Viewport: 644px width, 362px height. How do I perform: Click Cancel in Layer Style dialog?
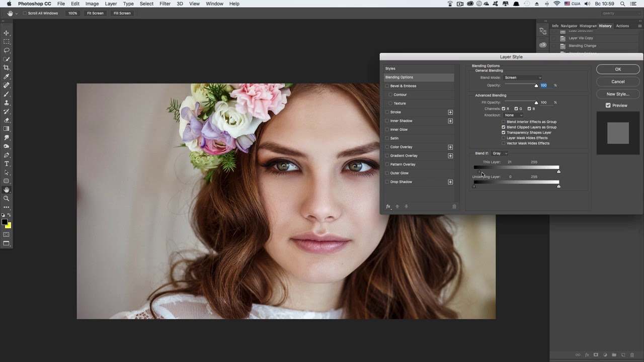pos(618,81)
